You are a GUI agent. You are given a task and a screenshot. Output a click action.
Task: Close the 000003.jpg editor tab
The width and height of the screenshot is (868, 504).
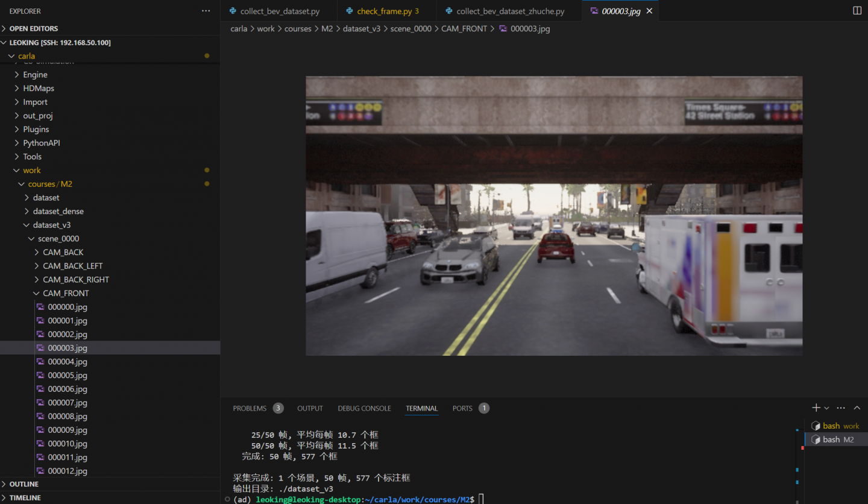click(x=649, y=11)
